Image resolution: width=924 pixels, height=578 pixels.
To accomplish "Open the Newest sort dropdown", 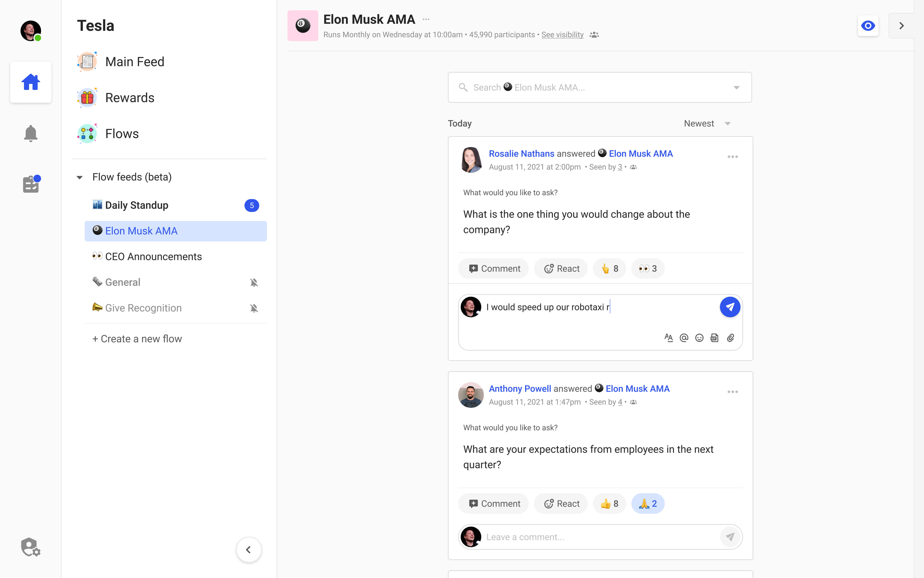I will 707,124.
